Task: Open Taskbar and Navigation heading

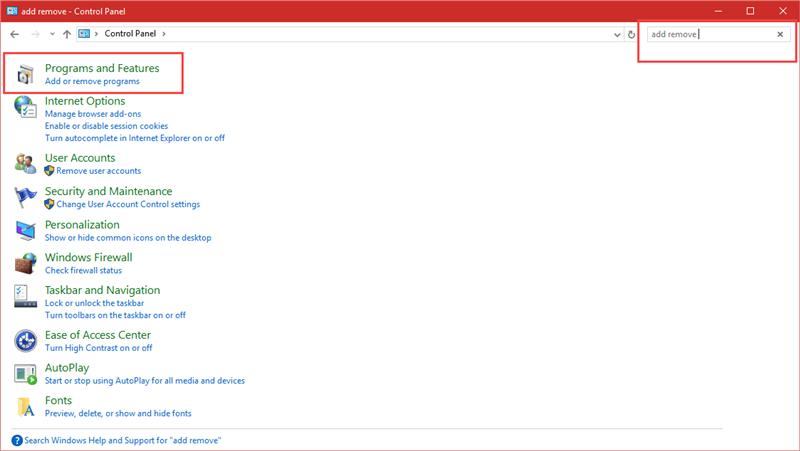Action: pyautogui.click(x=103, y=290)
